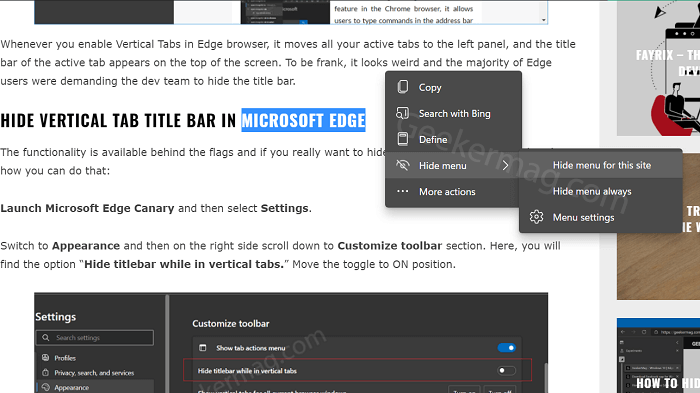Choose Hide menu for this site

coord(601,165)
